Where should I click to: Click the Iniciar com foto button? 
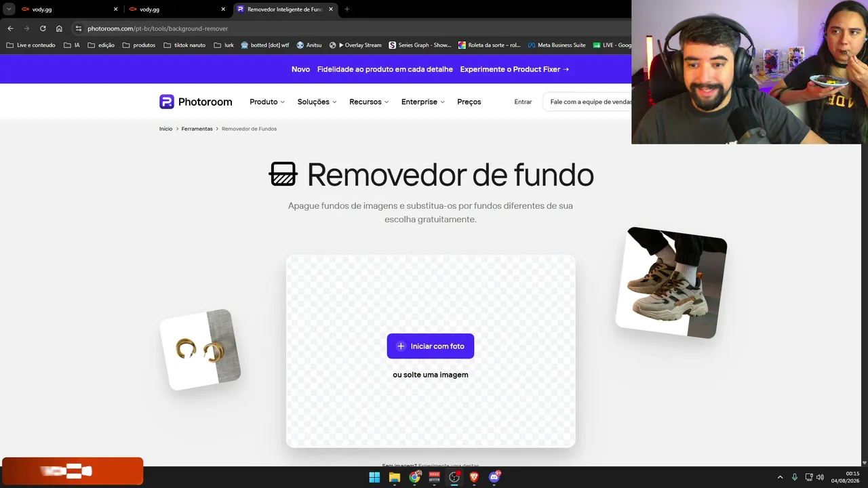click(431, 346)
